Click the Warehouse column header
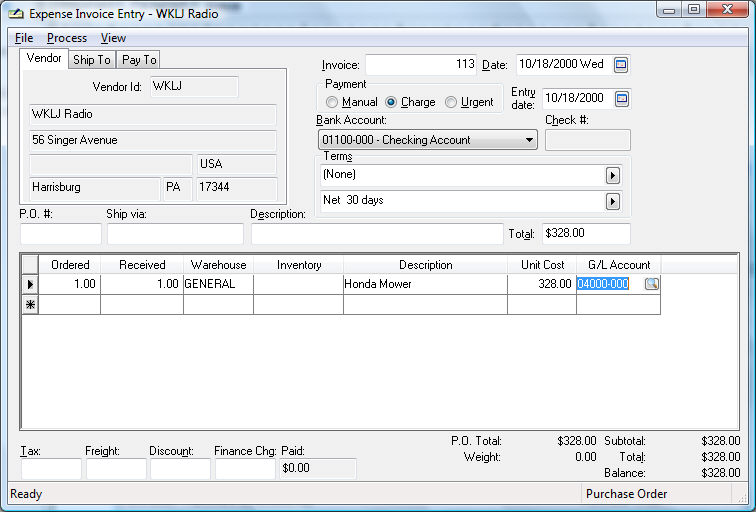The image size is (756, 512). click(x=218, y=265)
